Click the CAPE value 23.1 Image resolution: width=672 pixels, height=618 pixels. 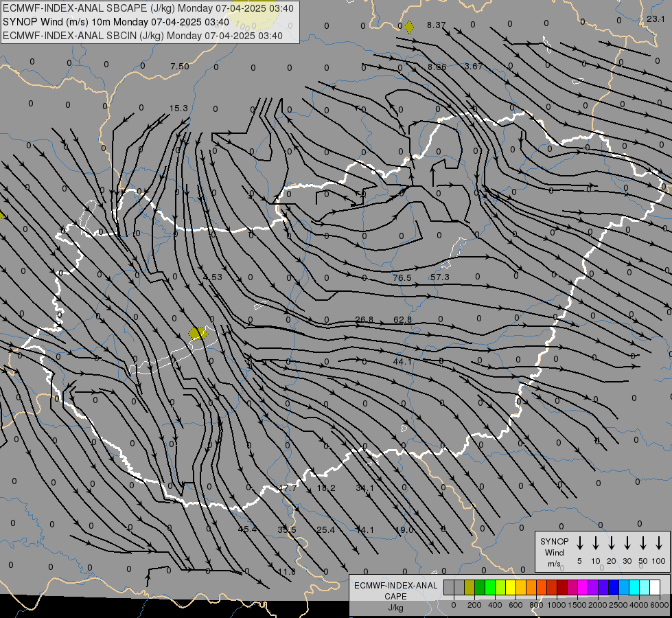point(656,19)
